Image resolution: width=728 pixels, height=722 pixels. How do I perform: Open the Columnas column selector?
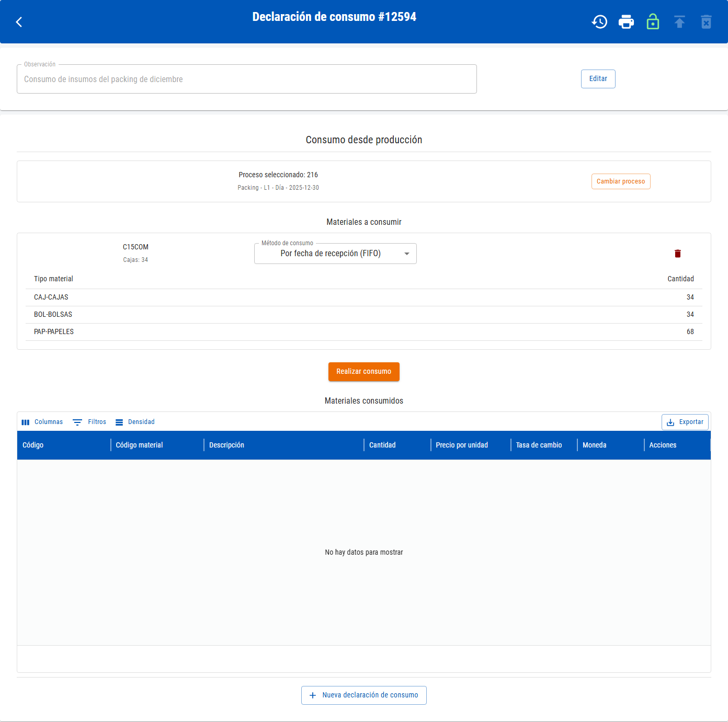pos(42,422)
